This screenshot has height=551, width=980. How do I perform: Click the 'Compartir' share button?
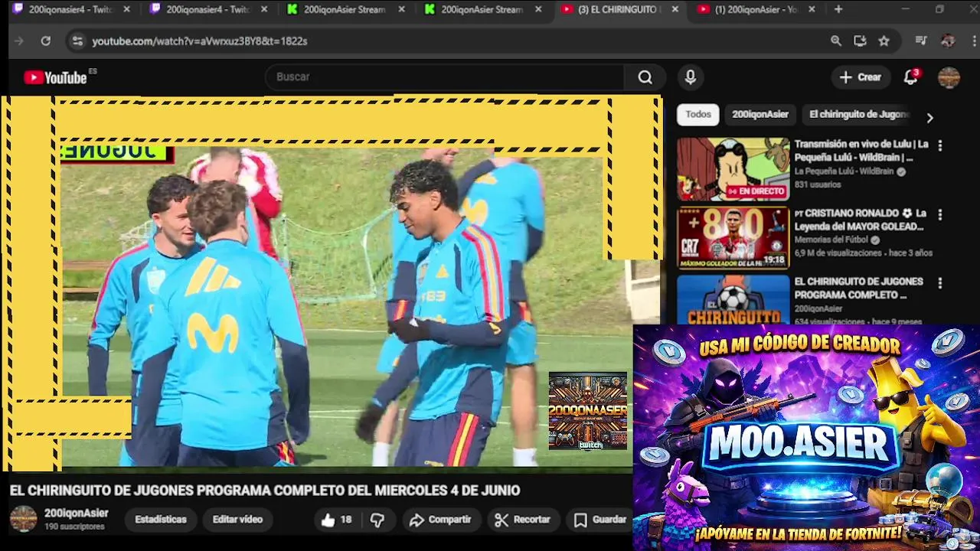point(440,520)
